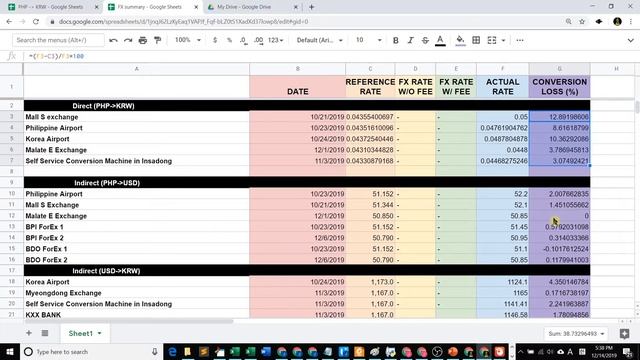Open the notification center icon

(628, 351)
